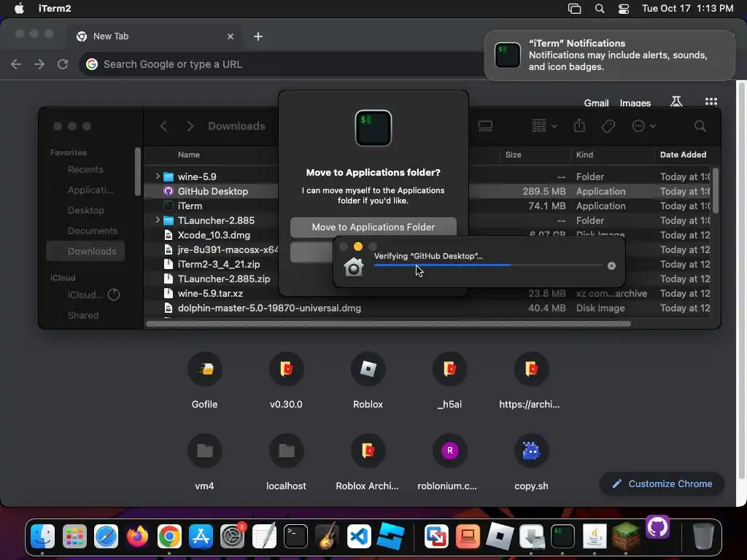Open the Images link
Viewport: 747px width, 560px height.
click(x=635, y=103)
